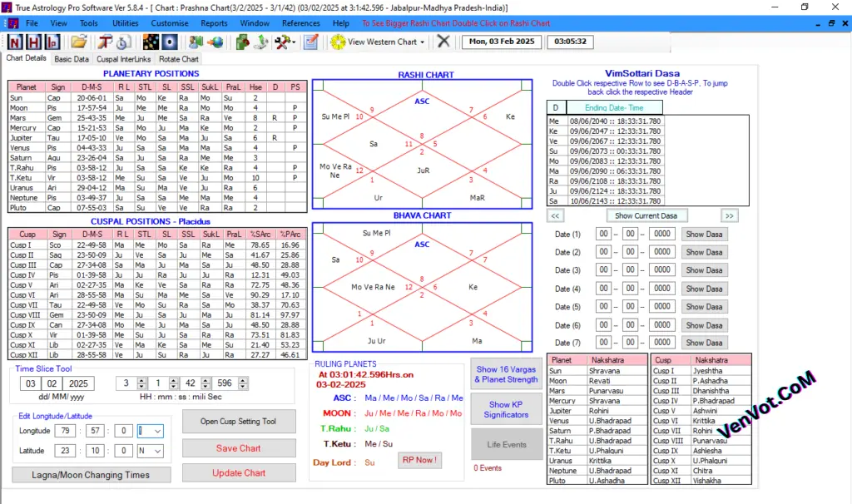Click the previous dasa << button

coord(555,215)
